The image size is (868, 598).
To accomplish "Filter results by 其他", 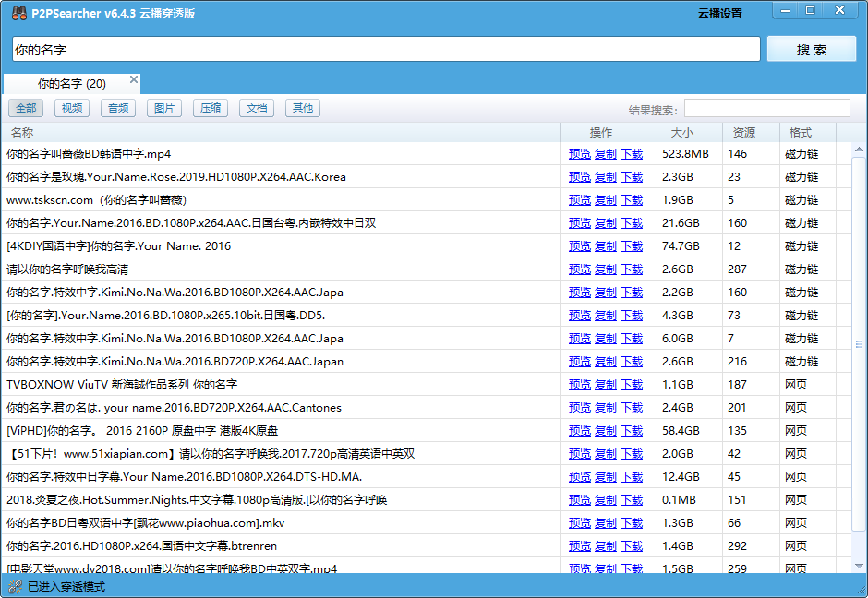I will pyautogui.click(x=303, y=108).
